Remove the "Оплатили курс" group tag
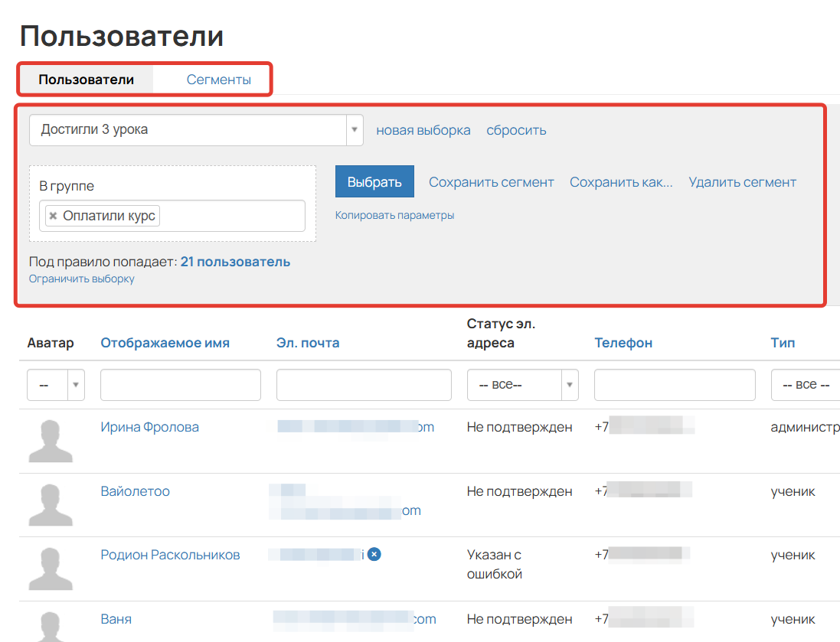Viewport: 840px width, 642px height. click(52, 215)
